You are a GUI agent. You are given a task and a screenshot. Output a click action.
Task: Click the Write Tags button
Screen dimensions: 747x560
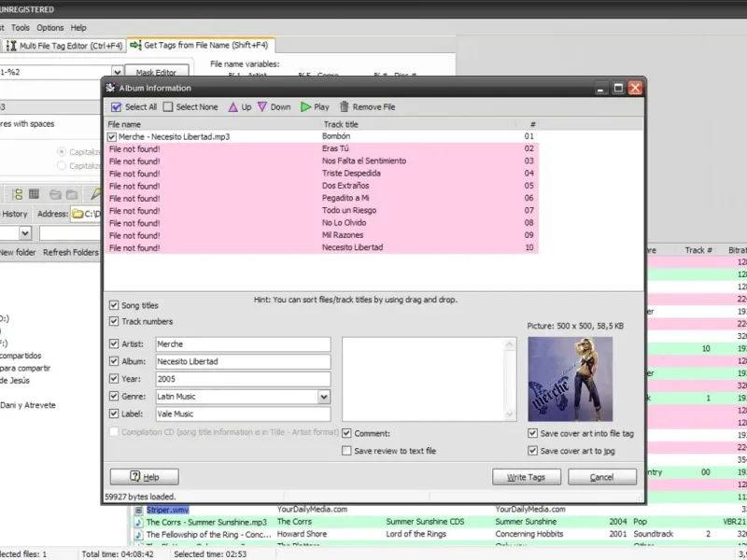coord(527,477)
